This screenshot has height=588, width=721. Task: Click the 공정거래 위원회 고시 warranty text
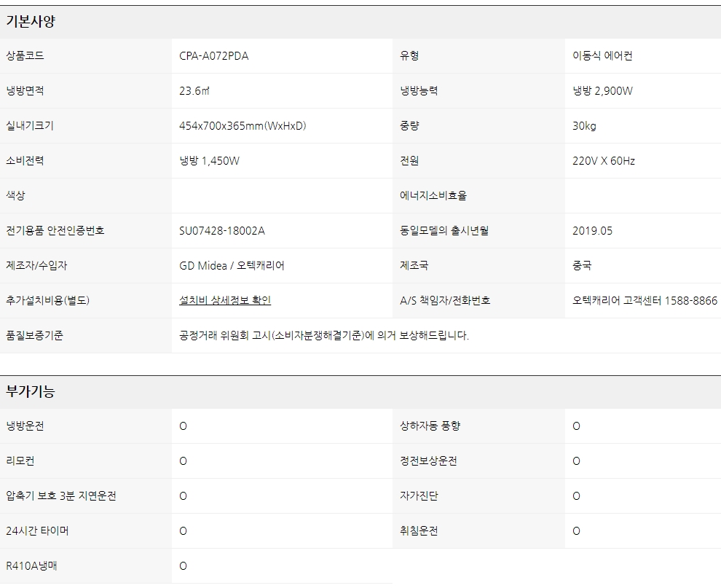(324, 336)
